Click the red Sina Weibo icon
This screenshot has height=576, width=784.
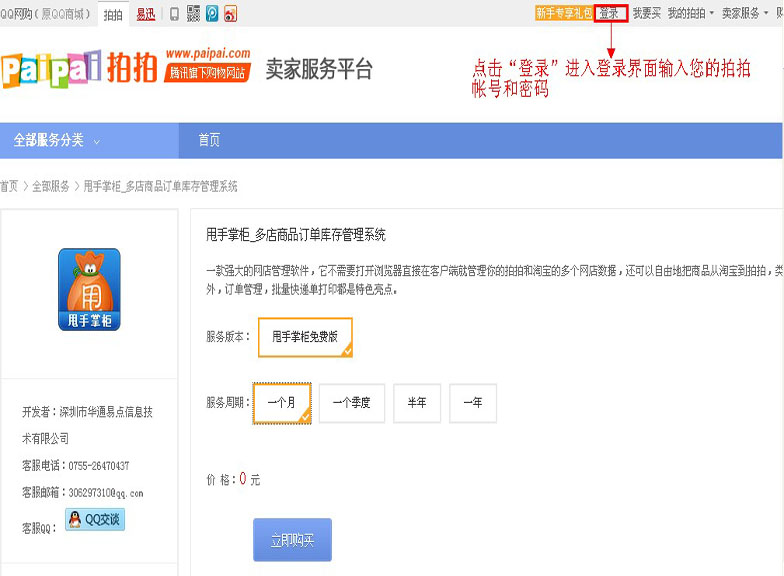230,14
